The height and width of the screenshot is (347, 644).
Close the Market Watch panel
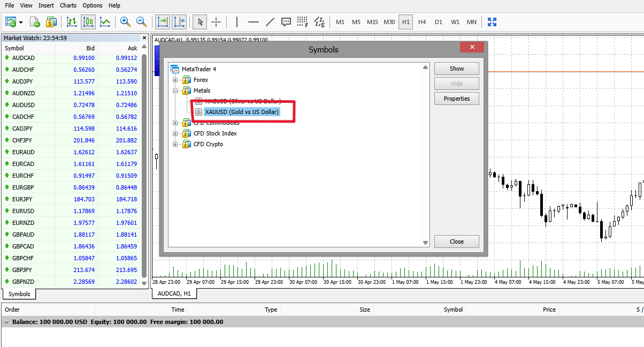(144, 38)
